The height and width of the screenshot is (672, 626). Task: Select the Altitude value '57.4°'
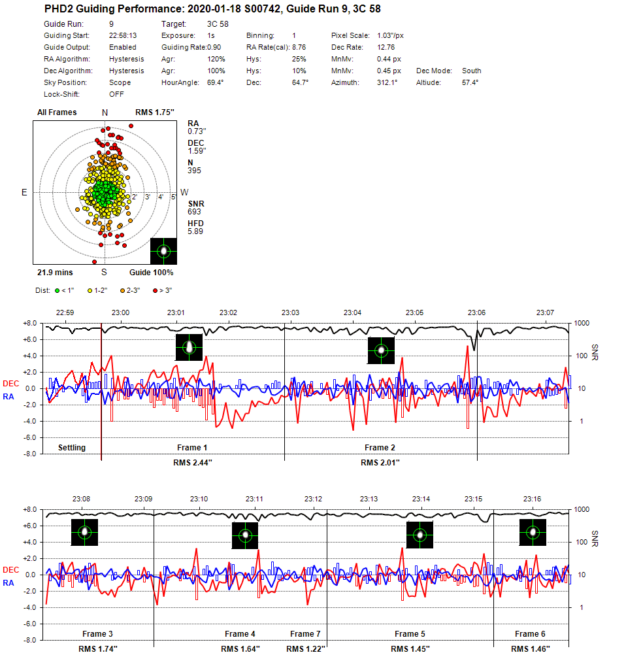pyautogui.click(x=470, y=83)
